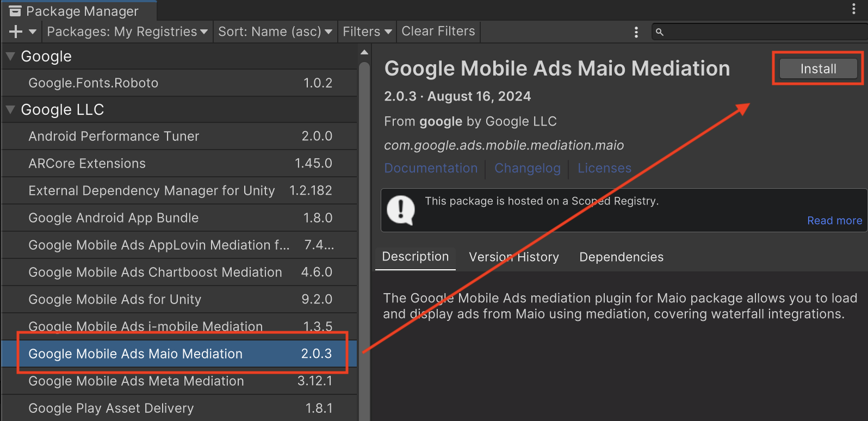The image size is (868, 421).
Task: Open the Changelog link
Action: pyautogui.click(x=527, y=169)
